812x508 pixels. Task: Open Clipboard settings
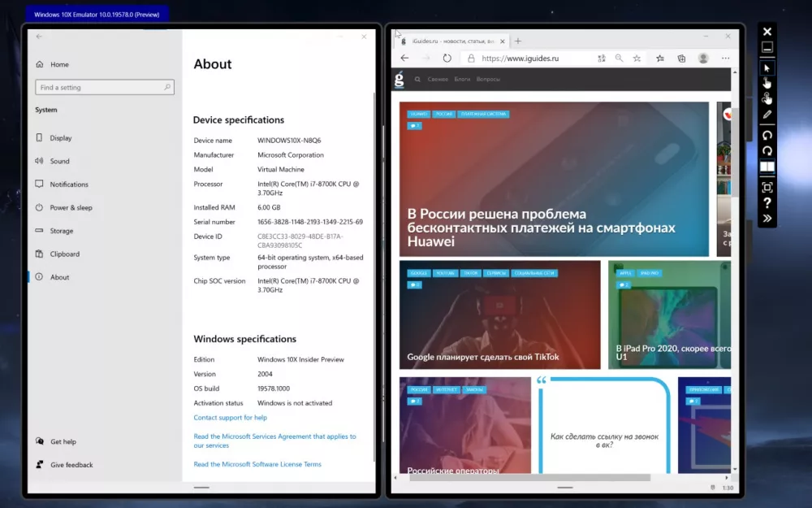(65, 254)
